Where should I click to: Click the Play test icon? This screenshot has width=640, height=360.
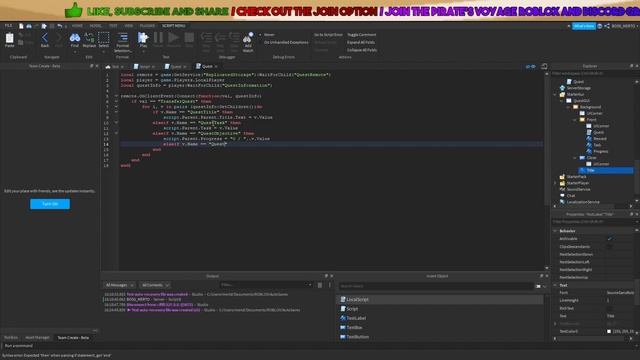(143, 38)
